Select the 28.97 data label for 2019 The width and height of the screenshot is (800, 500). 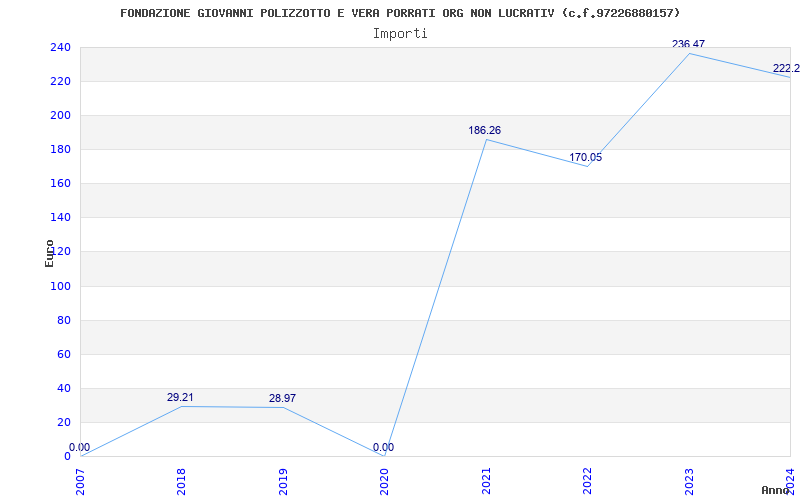click(282, 398)
